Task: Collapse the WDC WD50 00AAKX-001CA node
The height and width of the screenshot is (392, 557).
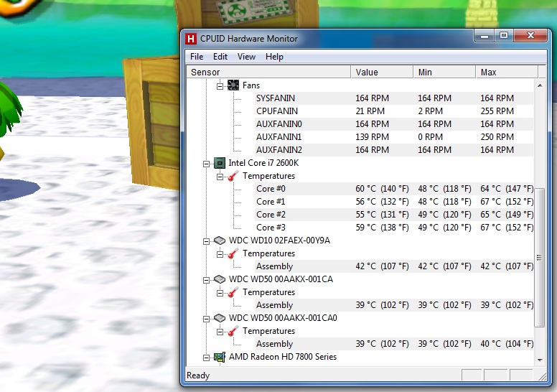Action: (206, 280)
